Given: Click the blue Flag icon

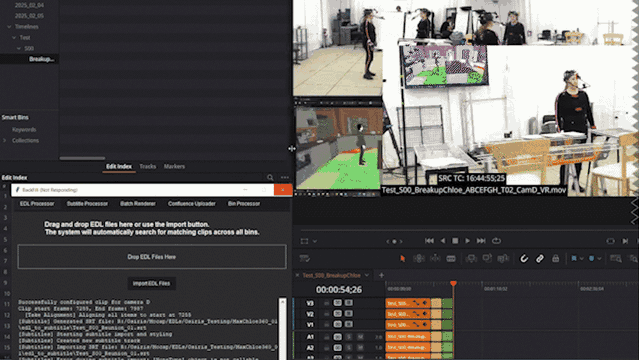Looking at the screenshot, I should coord(574,258).
